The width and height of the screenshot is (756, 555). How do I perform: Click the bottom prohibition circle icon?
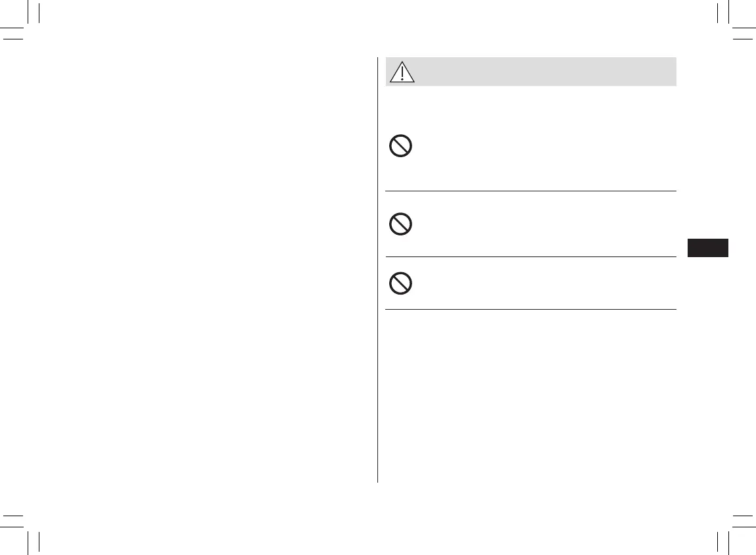pyautogui.click(x=400, y=283)
